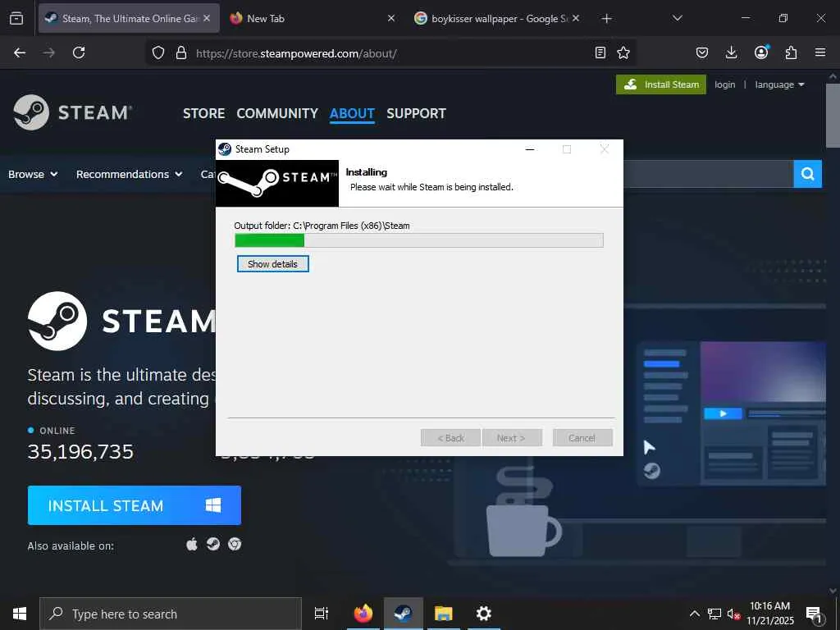Click the Firefox View icon at top left
Image resolution: width=840 pixels, height=630 pixels.
(x=16, y=18)
